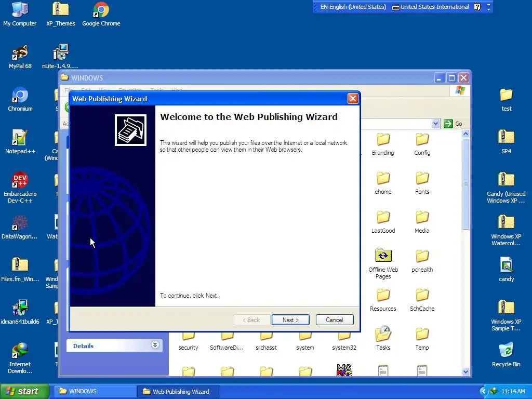The width and height of the screenshot is (532, 399).
Task: Select the Branding folder in WINDOWS
Action: pyautogui.click(x=383, y=144)
